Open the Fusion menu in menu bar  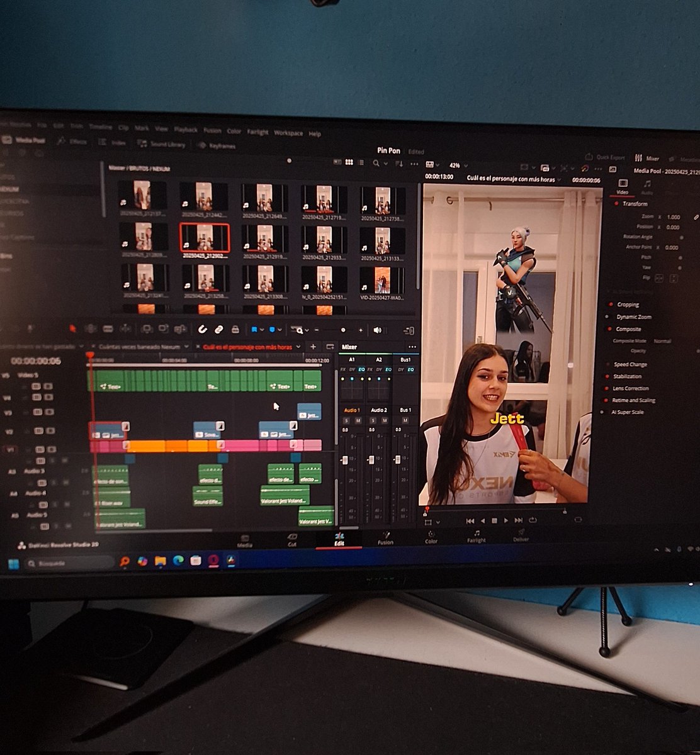(x=212, y=130)
